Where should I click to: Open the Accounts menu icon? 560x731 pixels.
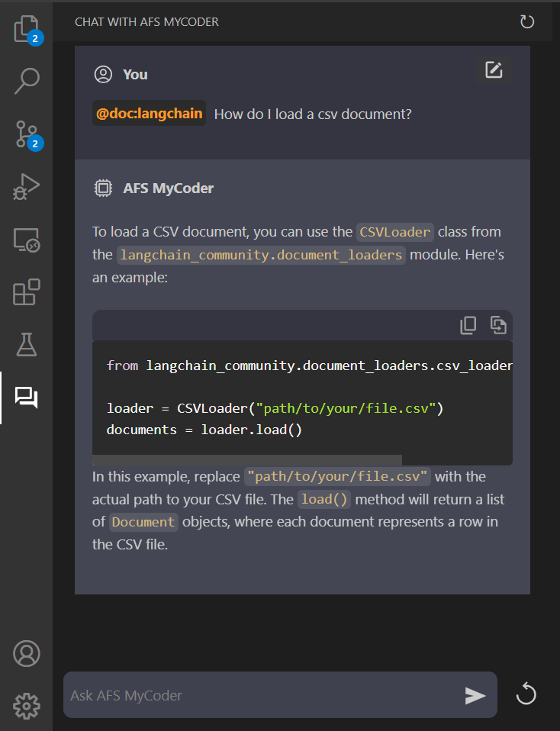[x=27, y=653]
